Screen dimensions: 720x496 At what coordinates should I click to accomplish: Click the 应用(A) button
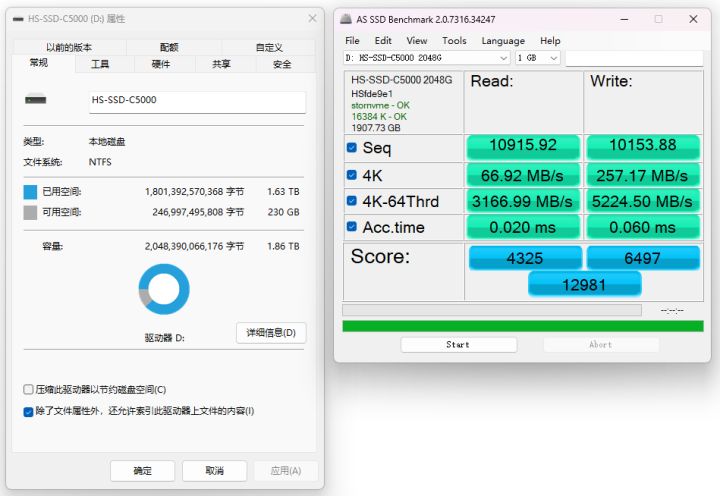286,471
